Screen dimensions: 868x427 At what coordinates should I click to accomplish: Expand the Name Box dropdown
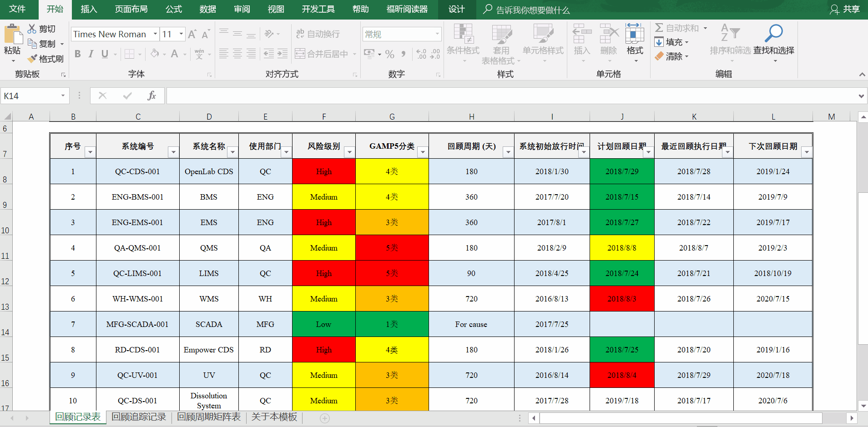pos(63,95)
